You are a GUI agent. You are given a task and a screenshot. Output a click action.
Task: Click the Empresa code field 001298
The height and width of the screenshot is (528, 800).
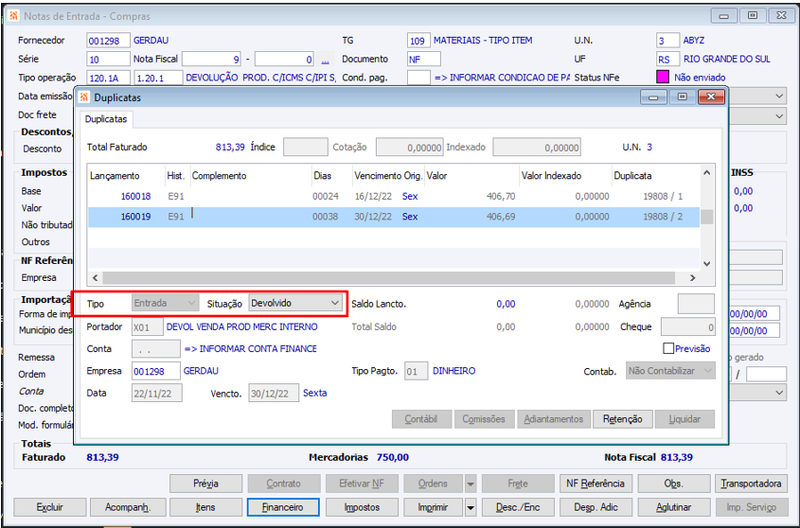[x=156, y=371]
